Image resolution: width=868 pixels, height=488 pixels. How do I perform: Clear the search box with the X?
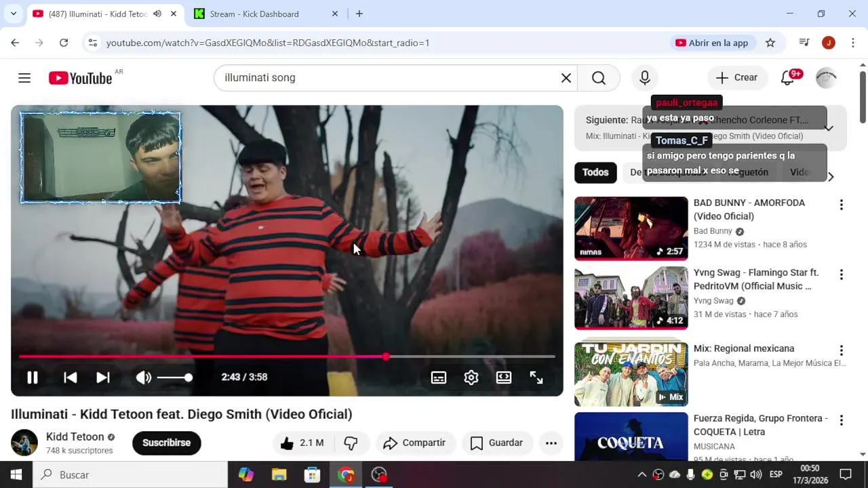(x=566, y=78)
